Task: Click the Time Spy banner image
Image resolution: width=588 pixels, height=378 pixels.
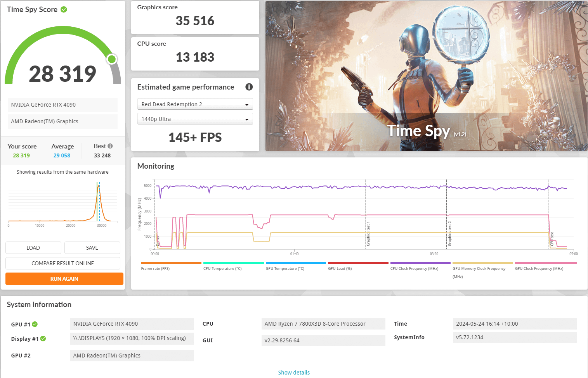Action: point(427,76)
